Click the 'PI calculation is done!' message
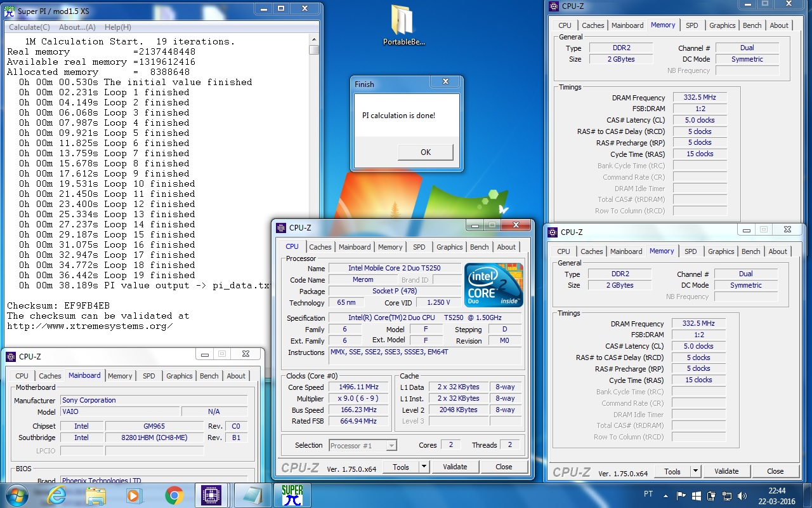The image size is (812, 508). pos(398,116)
